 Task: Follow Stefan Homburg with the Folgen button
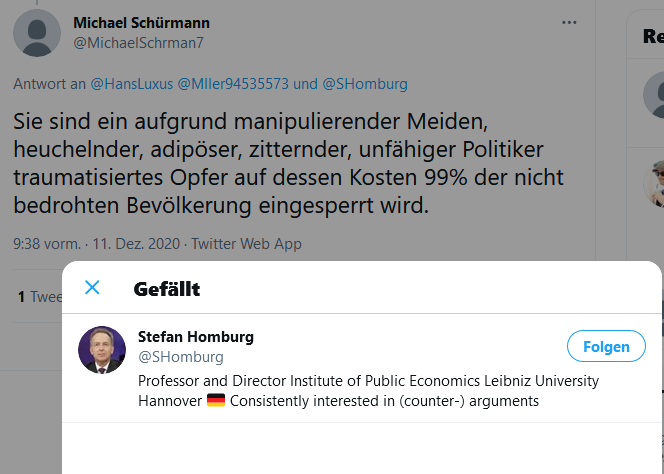(606, 346)
